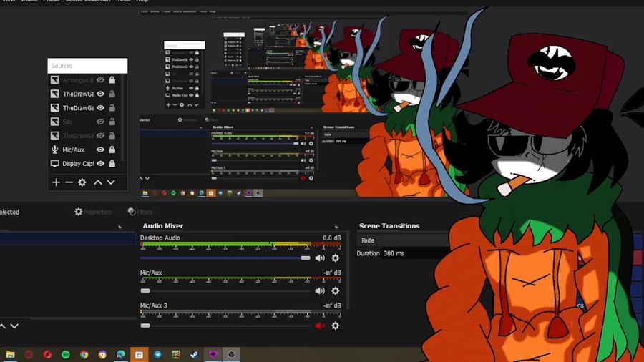644x362 pixels.
Task: Unlock the Amongus source
Action: tap(112, 79)
